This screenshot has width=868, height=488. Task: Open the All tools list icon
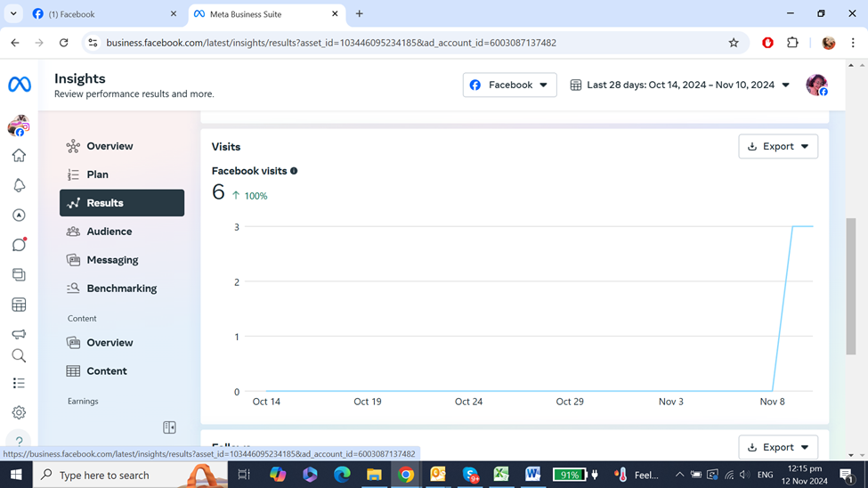click(x=19, y=383)
